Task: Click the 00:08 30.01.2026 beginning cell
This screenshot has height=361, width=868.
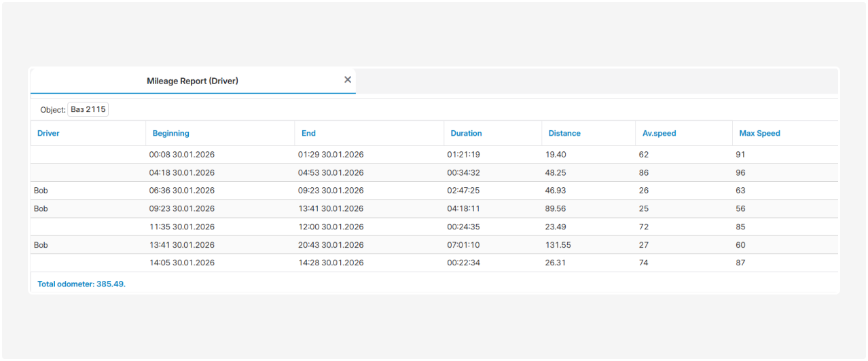Action: pyautogui.click(x=181, y=155)
